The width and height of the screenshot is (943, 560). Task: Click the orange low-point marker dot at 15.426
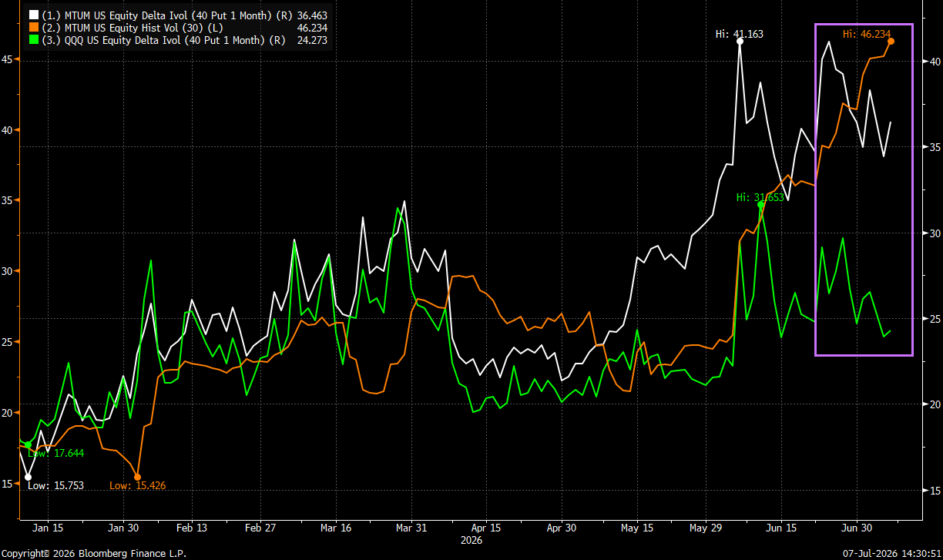point(137,478)
